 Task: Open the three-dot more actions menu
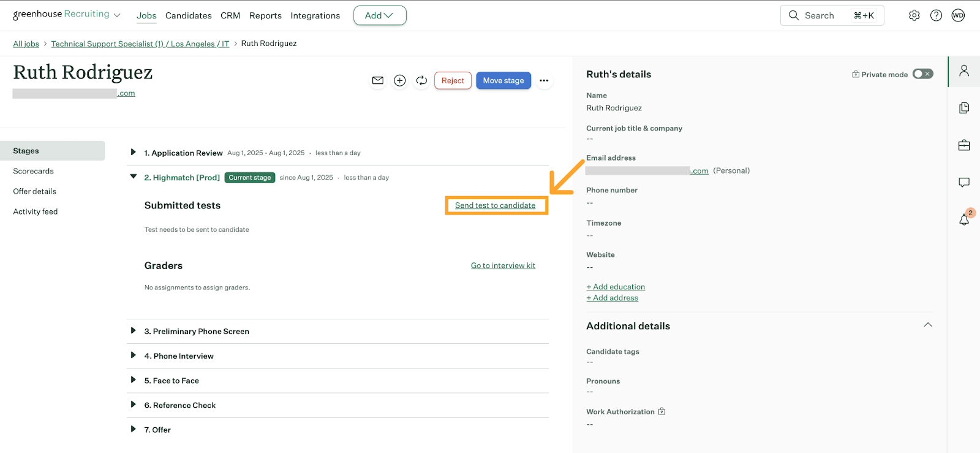pyautogui.click(x=544, y=80)
